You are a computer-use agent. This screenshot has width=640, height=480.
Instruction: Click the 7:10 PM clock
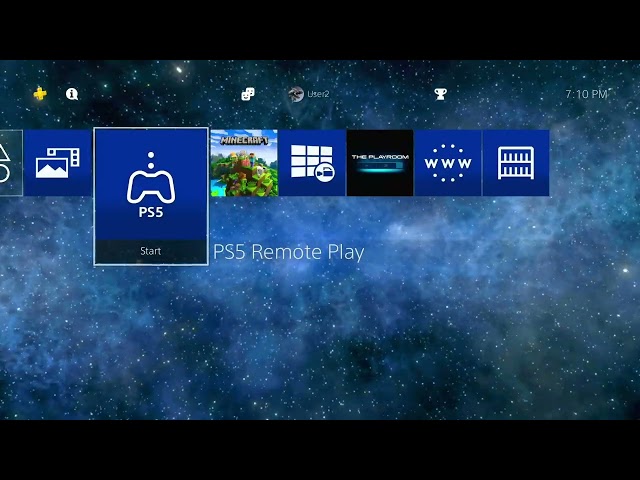tap(587, 94)
